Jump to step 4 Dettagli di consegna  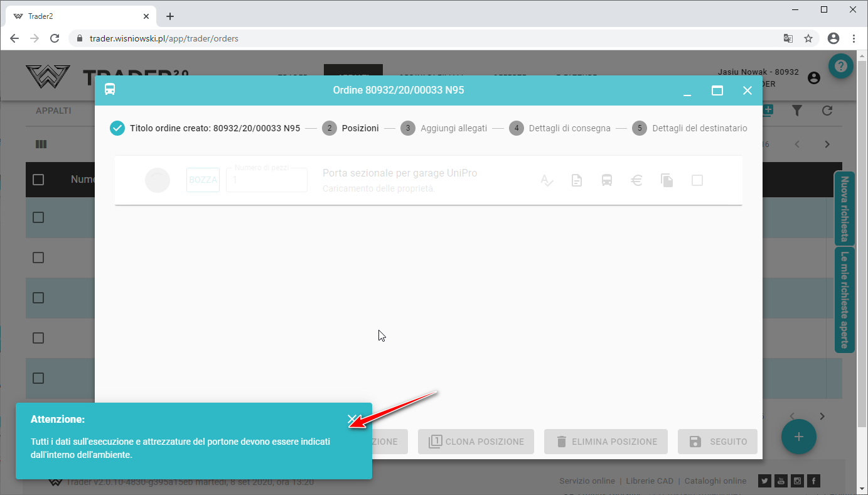tap(560, 128)
